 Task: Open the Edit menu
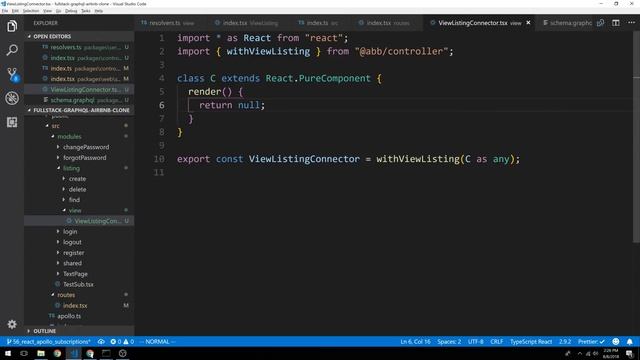(15, 11)
